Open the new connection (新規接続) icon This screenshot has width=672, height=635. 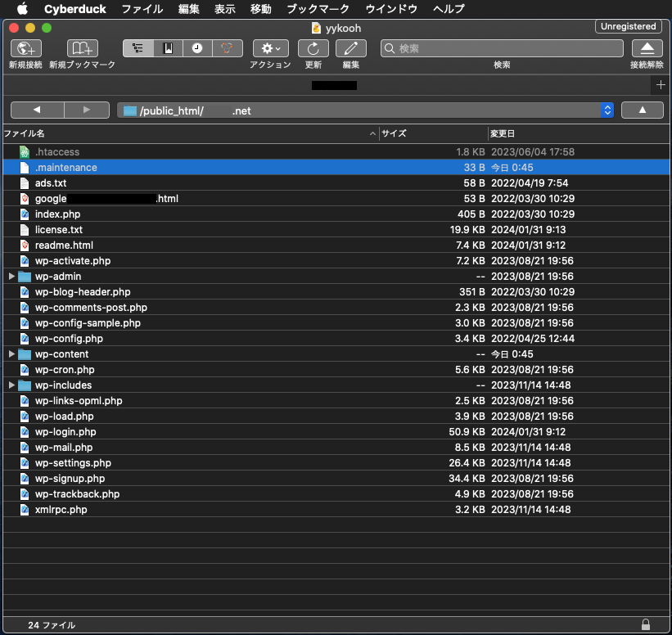tap(25, 48)
